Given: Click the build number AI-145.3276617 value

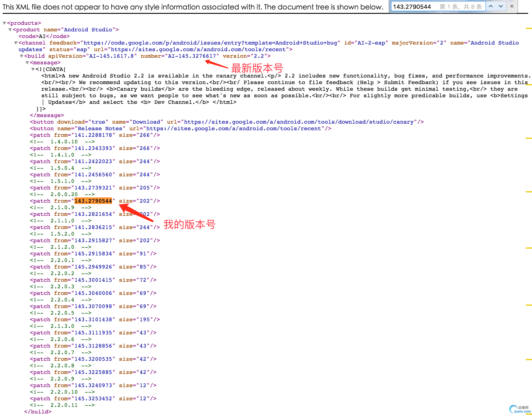Looking at the screenshot, I should [x=192, y=56].
